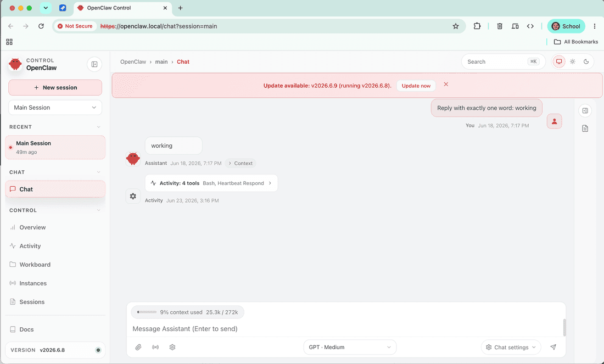The height and width of the screenshot is (364, 604).
Task: Open the GPT · Medium model dropdown
Action: [x=350, y=347]
